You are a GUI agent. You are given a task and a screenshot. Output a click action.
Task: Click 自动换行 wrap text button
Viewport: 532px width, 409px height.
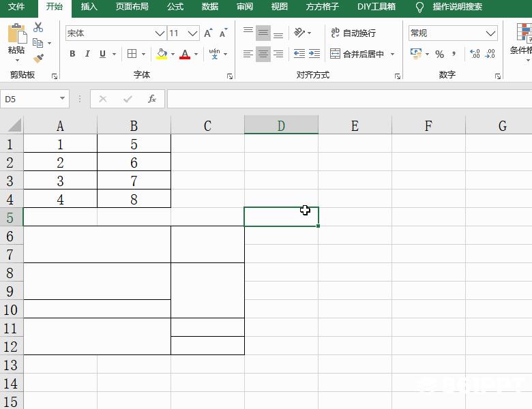[353, 33]
